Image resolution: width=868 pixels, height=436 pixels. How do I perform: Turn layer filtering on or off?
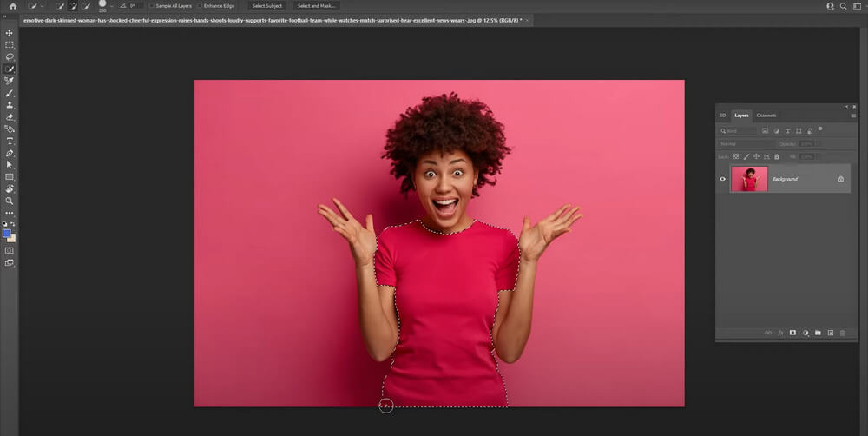(x=820, y=129)
